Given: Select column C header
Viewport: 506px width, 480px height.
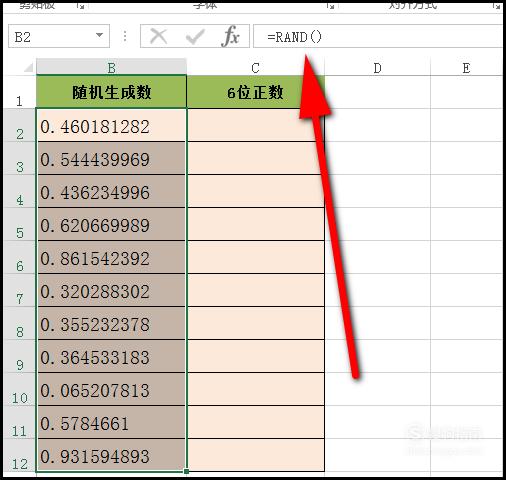Looking at the screenshot, I should (x=255, y=67).
